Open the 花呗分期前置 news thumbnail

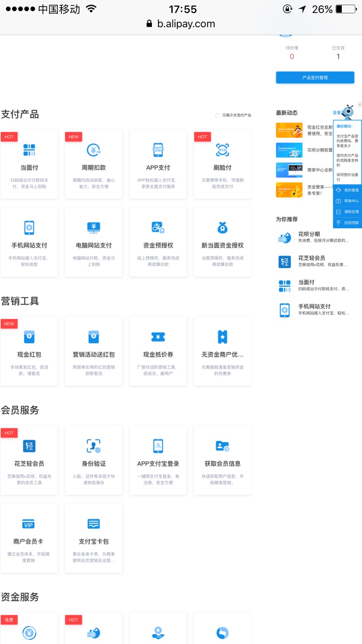pyautogui.click(x=289, y=150)
